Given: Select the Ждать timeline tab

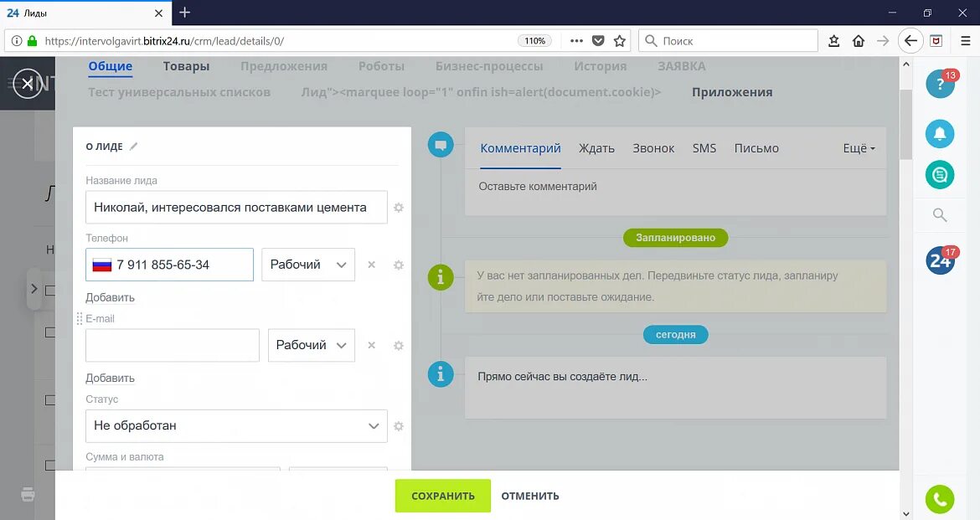Looking at the screenshot, I should pyautogui.click(x=596, y=148).
